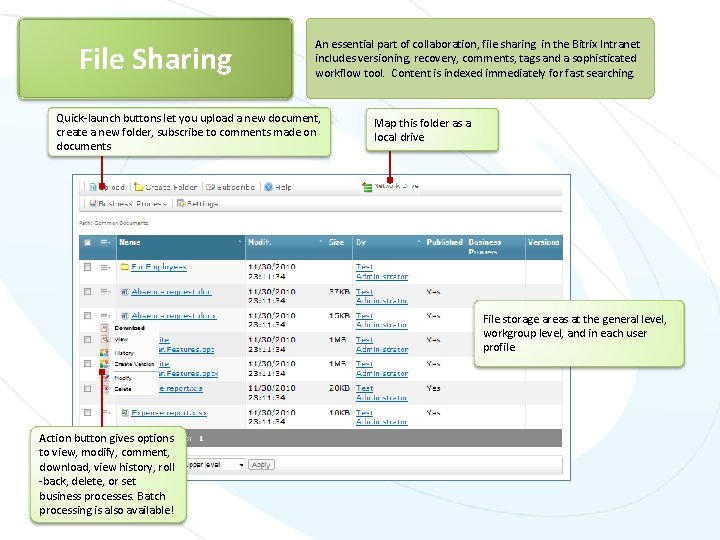Click page number 1 in the grey bar
Screen dimensions: 720x540
click(x=201, y=439)
